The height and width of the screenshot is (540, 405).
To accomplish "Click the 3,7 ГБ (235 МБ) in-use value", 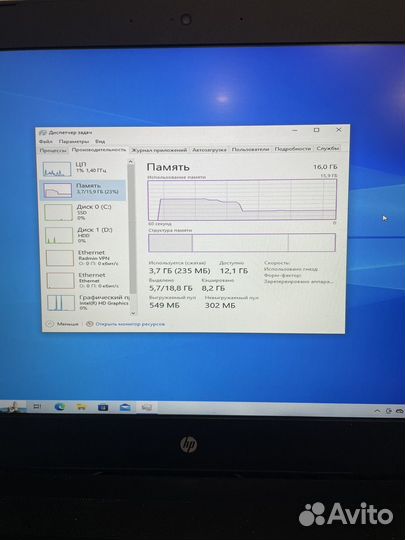I will tap(179, 271).
